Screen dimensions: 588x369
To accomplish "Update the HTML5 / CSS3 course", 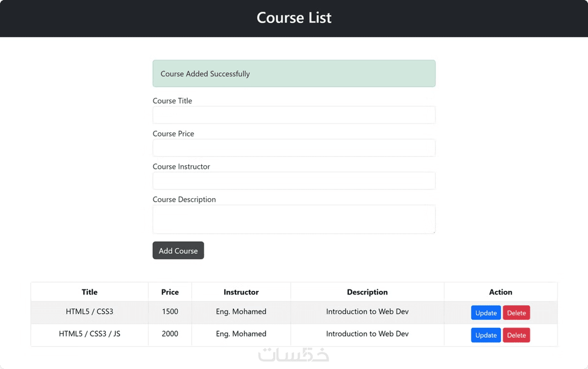I will click(485, 313).
